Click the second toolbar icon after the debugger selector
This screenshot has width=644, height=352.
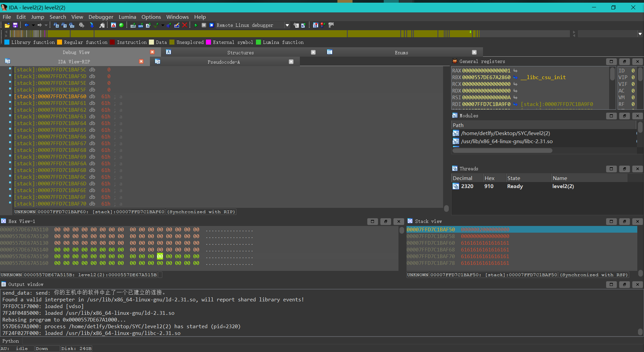[303, 25]
